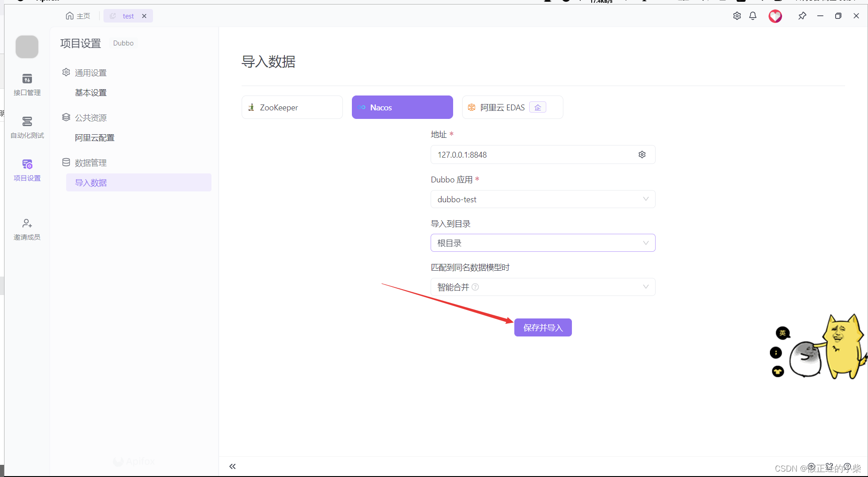The height and width of the screenshot is (477, 868).
Task: Switch to 自动化测试 in the sidebar
Action: [27, 127]
